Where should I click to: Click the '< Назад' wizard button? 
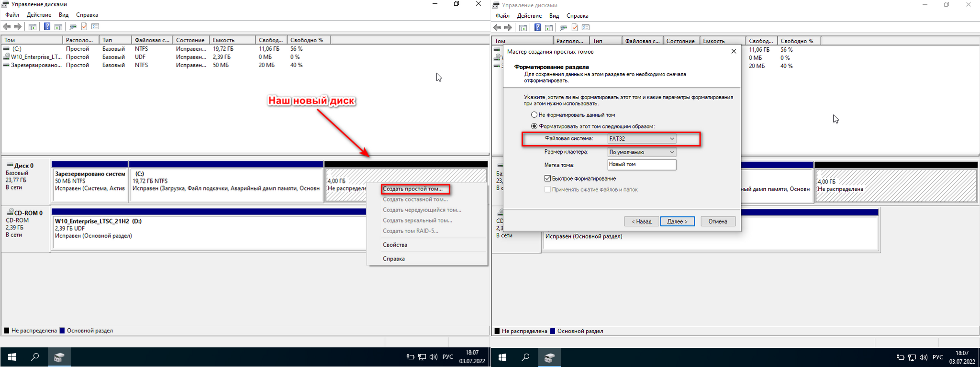click(x=642, y=221)
